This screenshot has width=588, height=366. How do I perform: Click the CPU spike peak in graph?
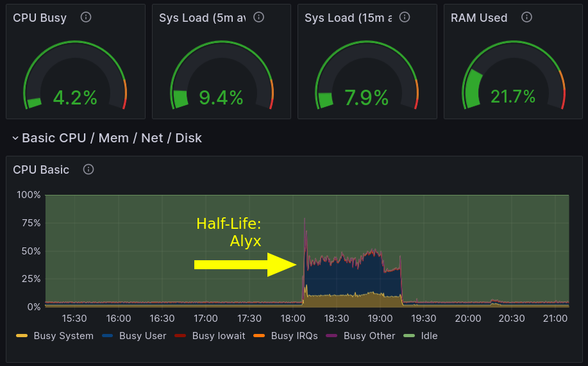point(304,220)
